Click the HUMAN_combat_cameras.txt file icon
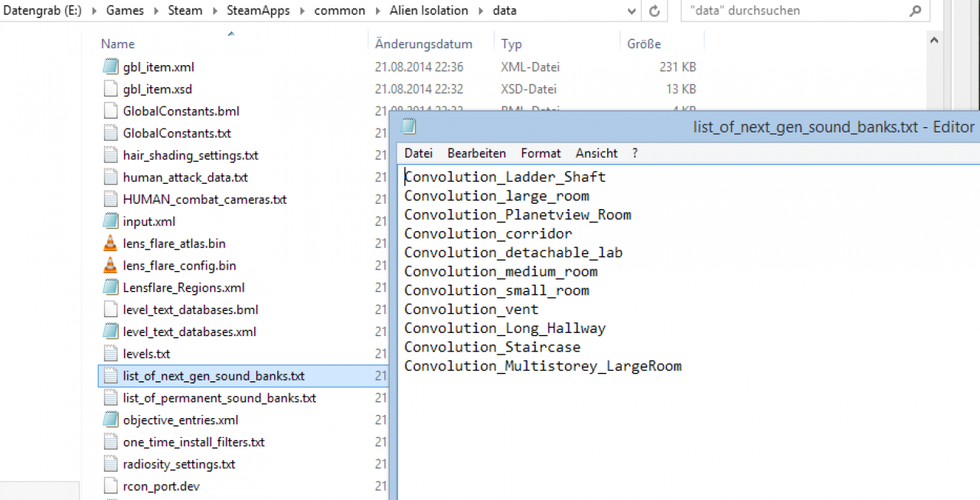This screenshot has width=980, height=500. click(x=110, y=199)
